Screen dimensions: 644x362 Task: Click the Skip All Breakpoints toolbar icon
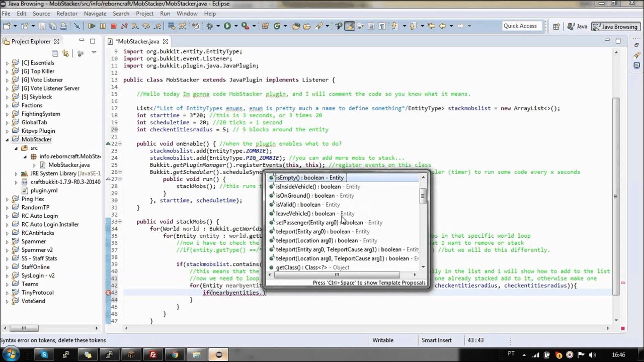(77, 26)
